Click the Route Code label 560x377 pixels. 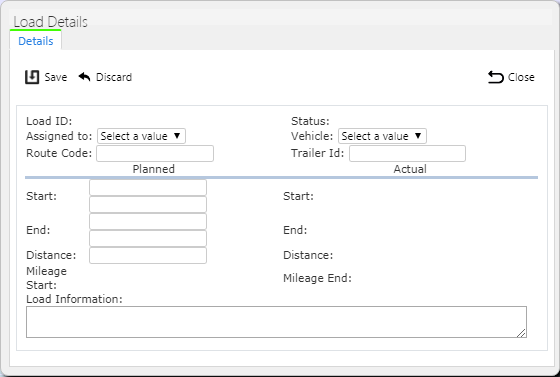pos(59,153)
